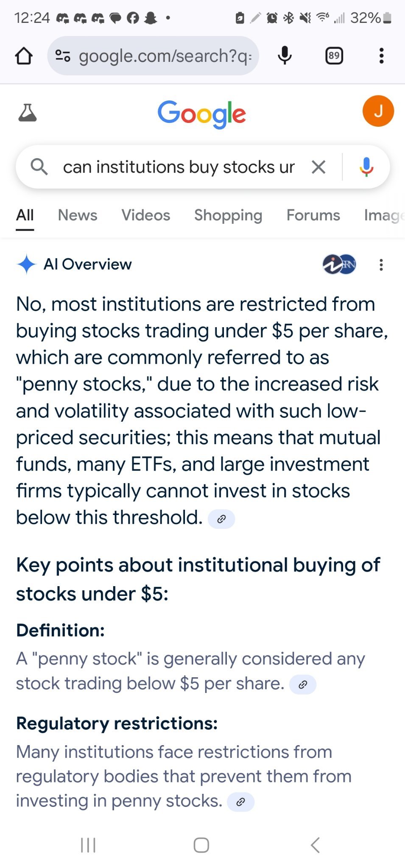Tap the magnifying glass search icon
Screen dimensions: 405x868
tap(39, 167)
